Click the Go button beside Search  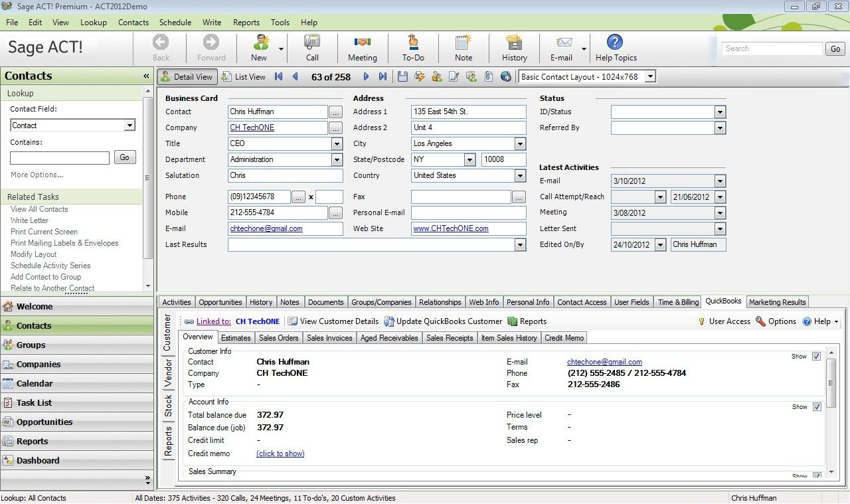point(835,48)
